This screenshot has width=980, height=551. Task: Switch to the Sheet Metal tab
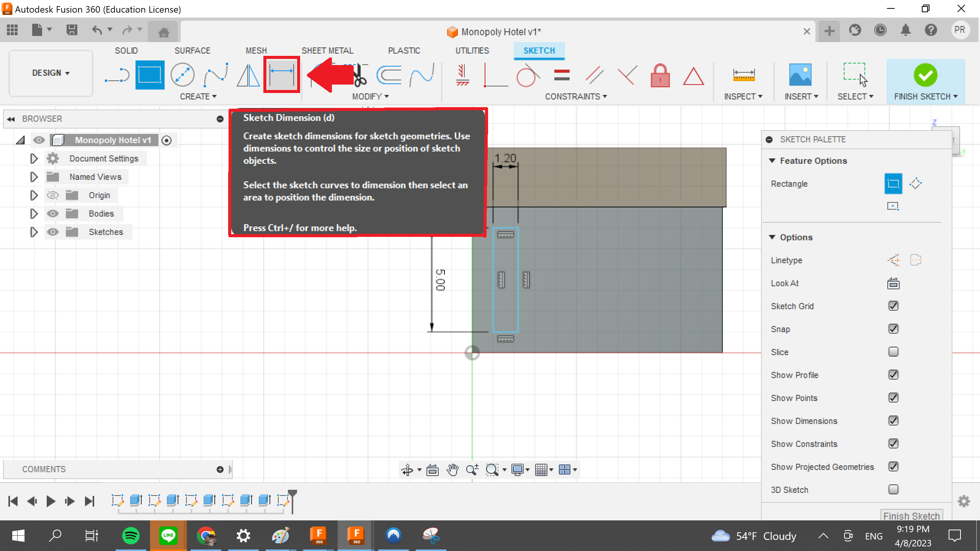pos(327,50)
